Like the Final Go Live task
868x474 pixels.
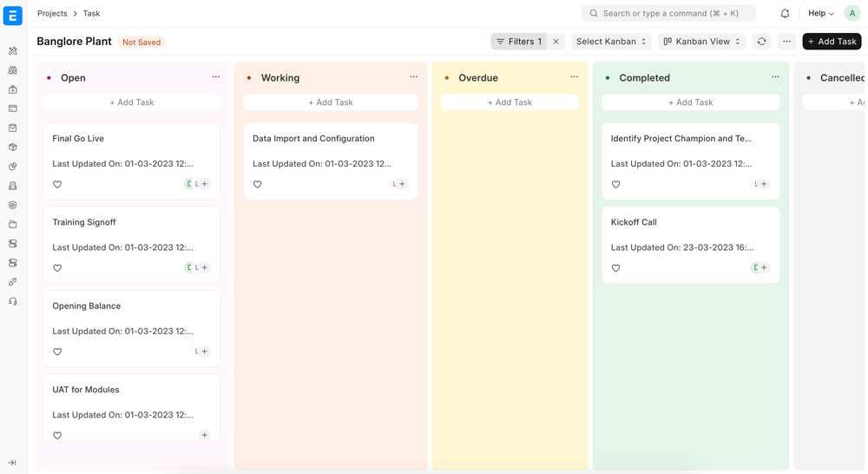pyautogui.click(x=57, y=184)
